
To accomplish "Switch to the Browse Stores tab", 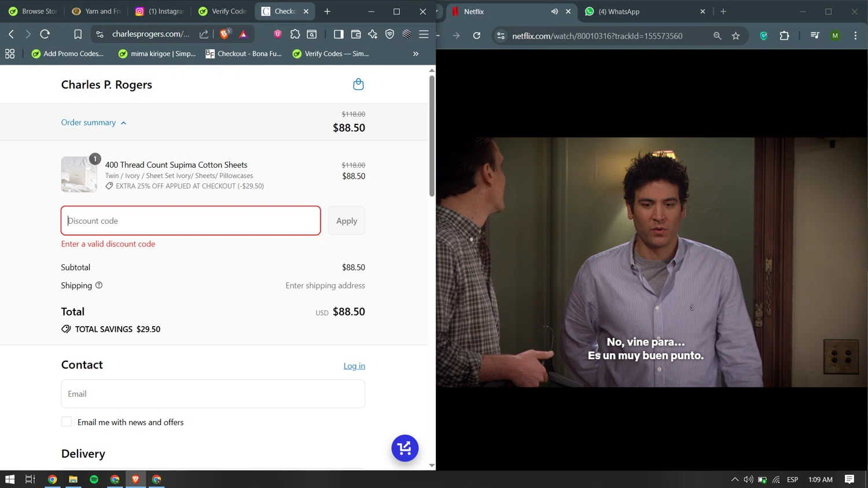I will 33,12.
